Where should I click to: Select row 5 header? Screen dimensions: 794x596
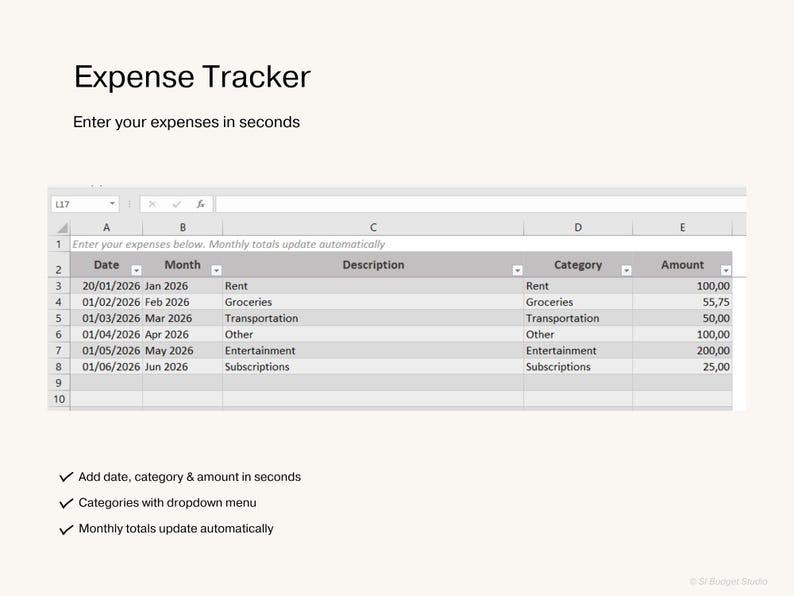(x=59, y=318)
